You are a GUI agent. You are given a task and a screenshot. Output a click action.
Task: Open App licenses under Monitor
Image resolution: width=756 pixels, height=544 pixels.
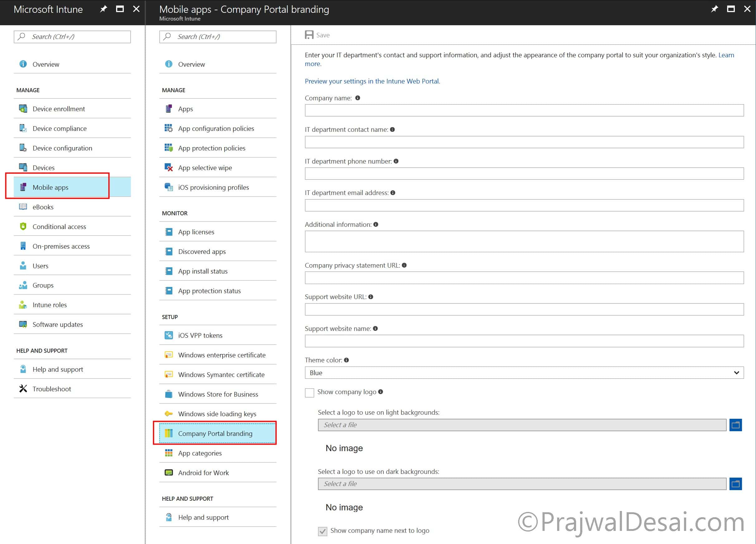coord(218,232)
